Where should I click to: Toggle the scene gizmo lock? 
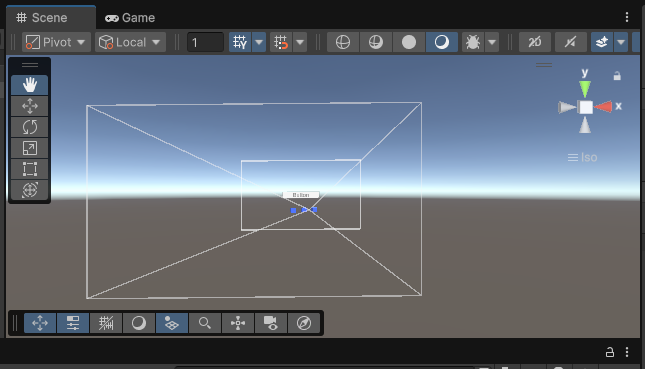617,76
